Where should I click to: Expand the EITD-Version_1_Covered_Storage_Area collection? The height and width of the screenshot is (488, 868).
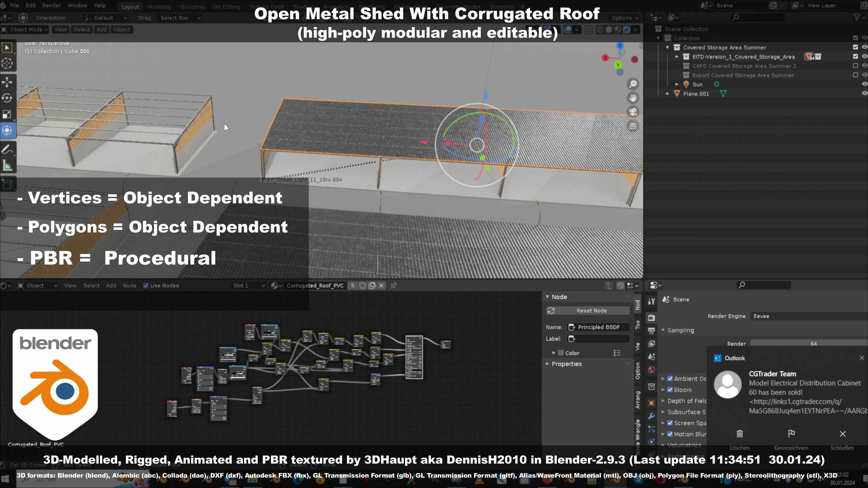tap(677, 56)
